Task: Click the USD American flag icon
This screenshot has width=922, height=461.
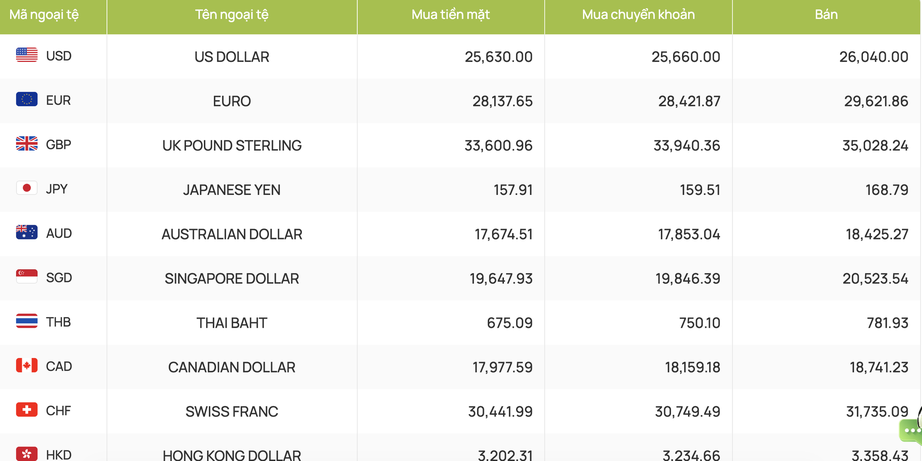Action: (26, 55)
